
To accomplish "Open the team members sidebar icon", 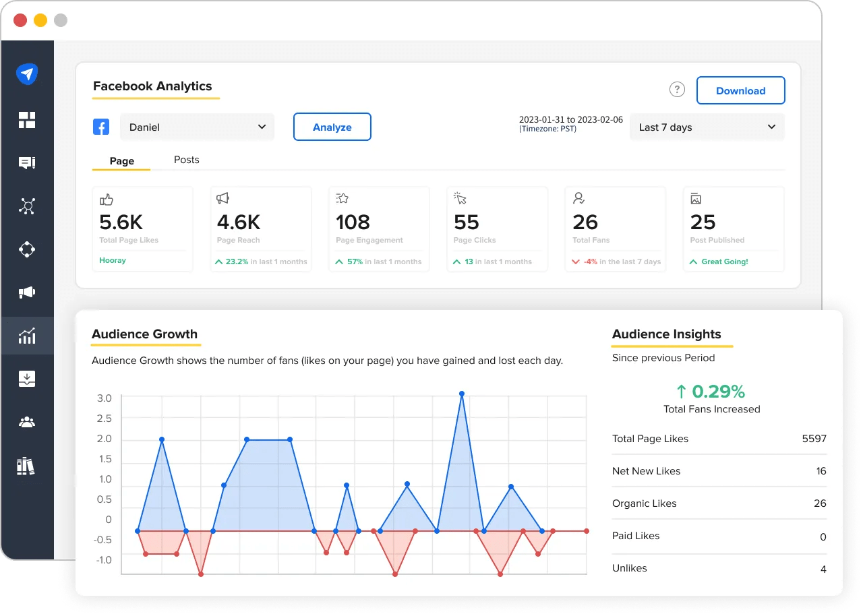I will coord(27,422).
